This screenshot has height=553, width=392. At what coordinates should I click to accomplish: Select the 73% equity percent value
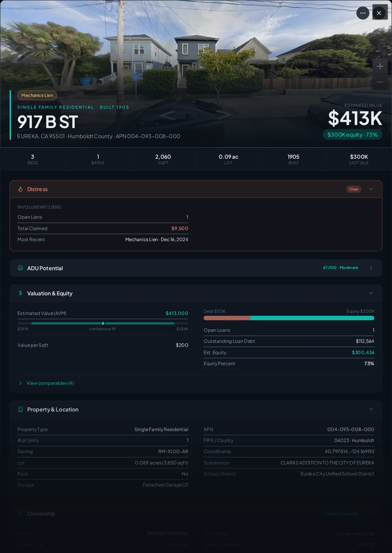(x=369, y=364)
